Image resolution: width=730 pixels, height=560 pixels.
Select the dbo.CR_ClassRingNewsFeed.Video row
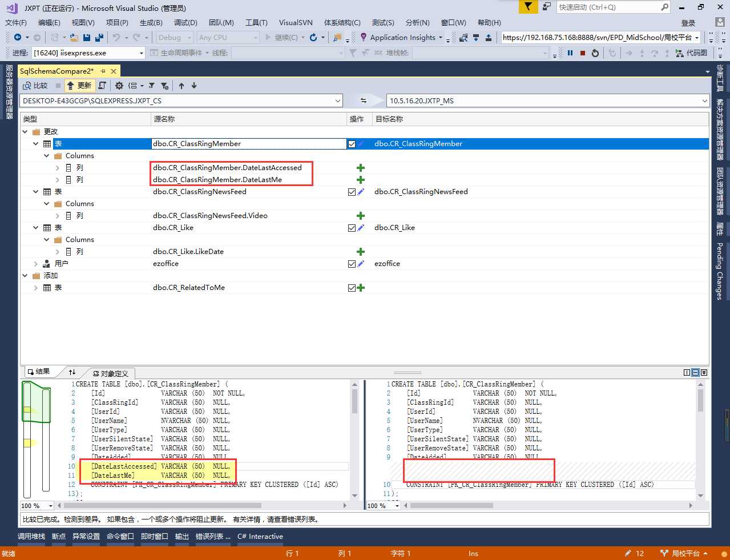point(364,216)
